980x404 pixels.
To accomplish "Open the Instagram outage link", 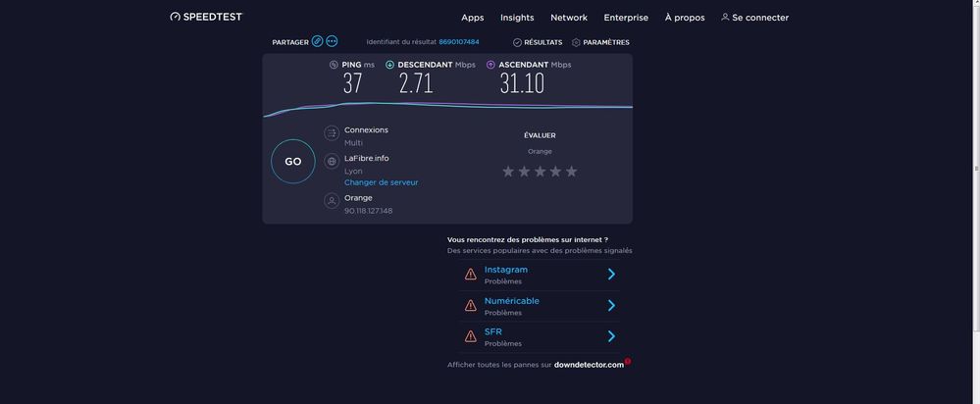I will click(x=505, y=270).
